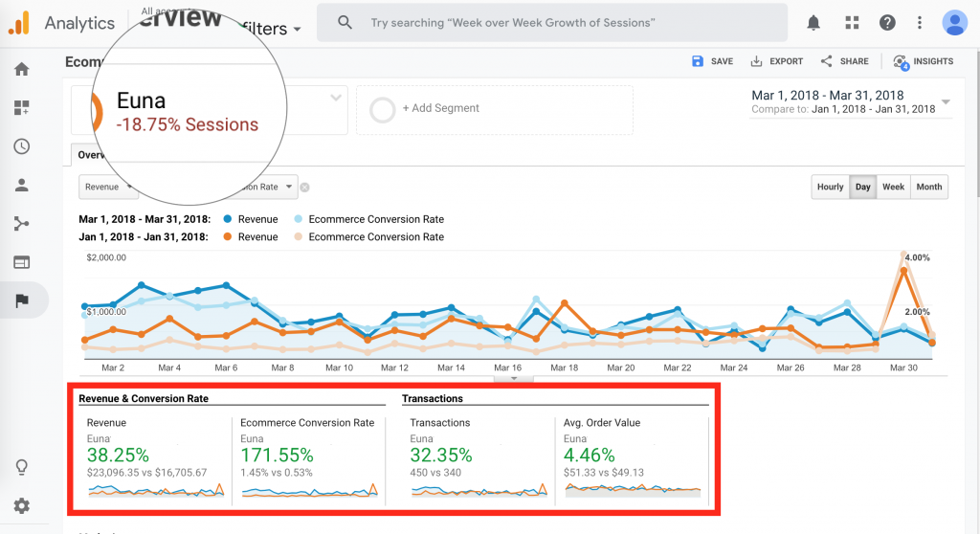
Task: Click the Avg. Order Value sparkline chart
Action: coord(633,490)
